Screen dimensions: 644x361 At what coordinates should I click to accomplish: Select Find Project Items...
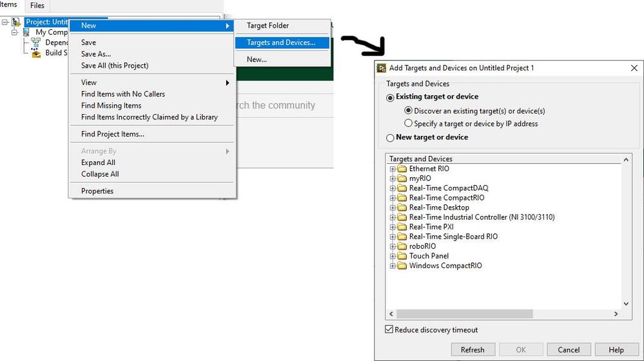click(x=152, y=134)
